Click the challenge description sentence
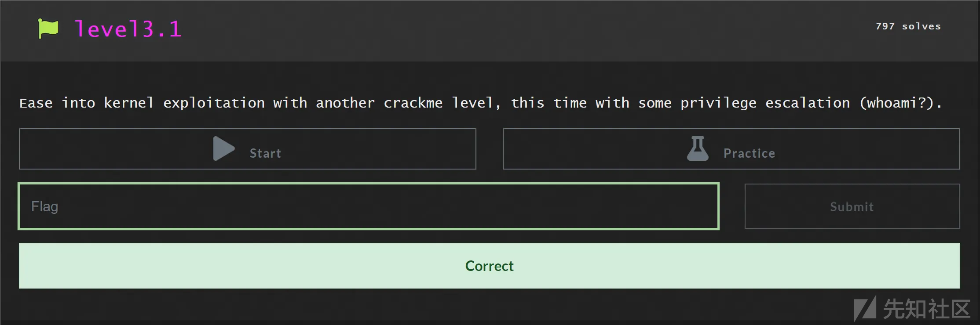980x325 pixels. 481,103
